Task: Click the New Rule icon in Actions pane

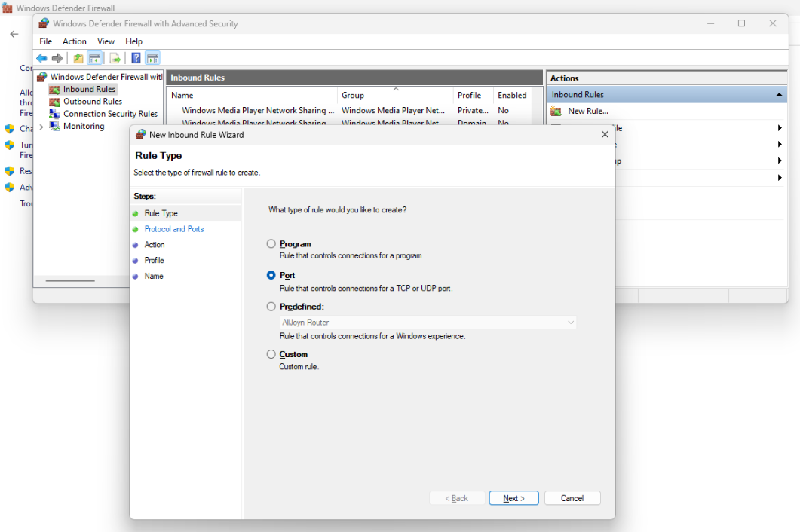Action: 556,112
